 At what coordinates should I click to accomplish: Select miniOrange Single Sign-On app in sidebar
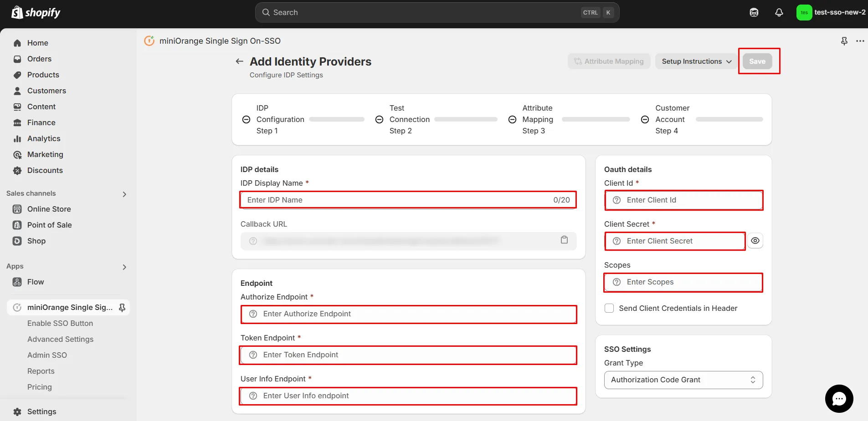click(68, 307)
